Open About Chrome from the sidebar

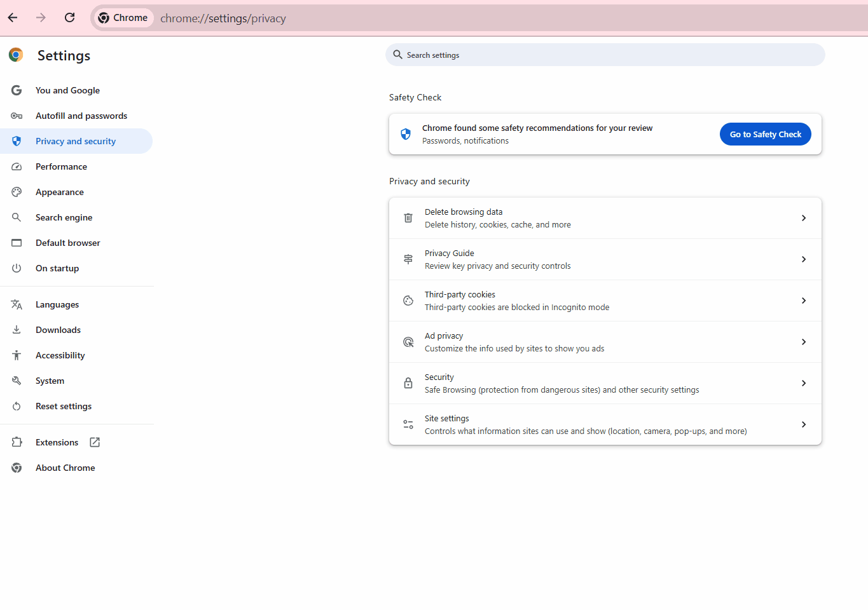65,468
